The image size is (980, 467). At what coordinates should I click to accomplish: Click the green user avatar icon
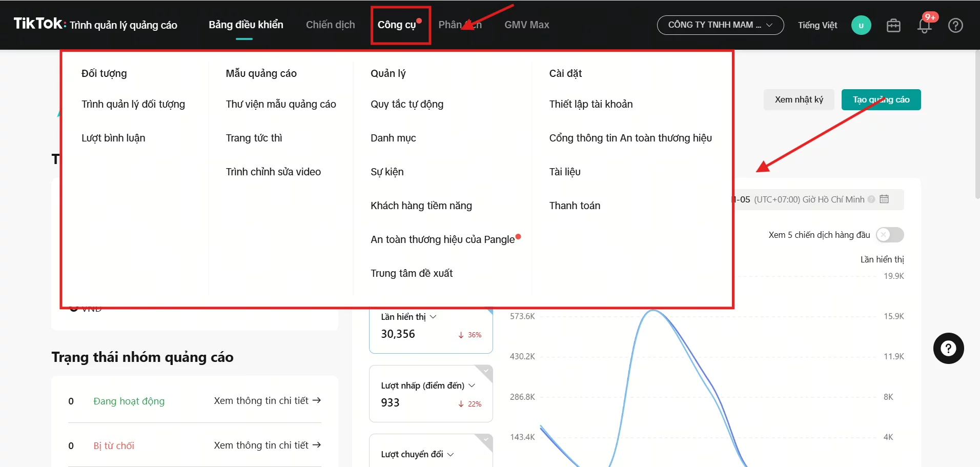(861, 26)
